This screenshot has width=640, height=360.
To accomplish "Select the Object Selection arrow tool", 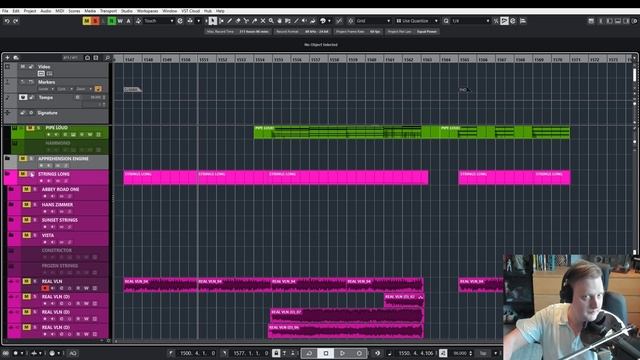I will (x=213, y=21).
